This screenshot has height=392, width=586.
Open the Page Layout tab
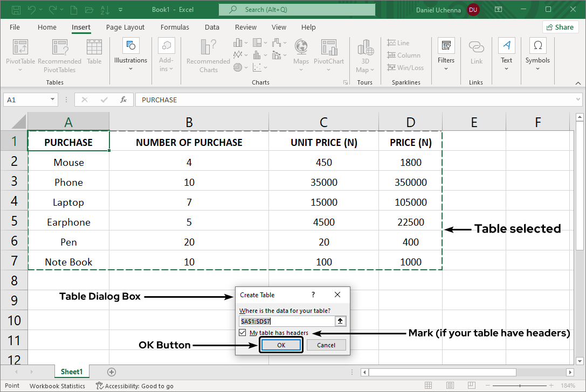click(x=125, y=27)
